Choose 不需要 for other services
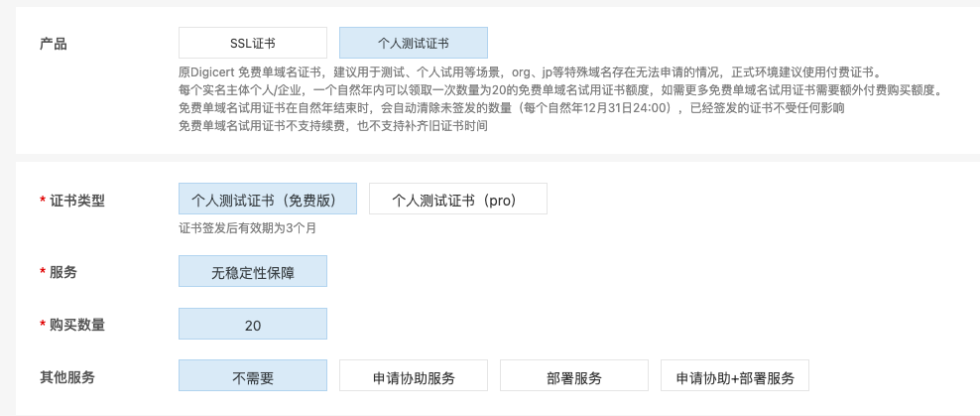 click(252, 377)
